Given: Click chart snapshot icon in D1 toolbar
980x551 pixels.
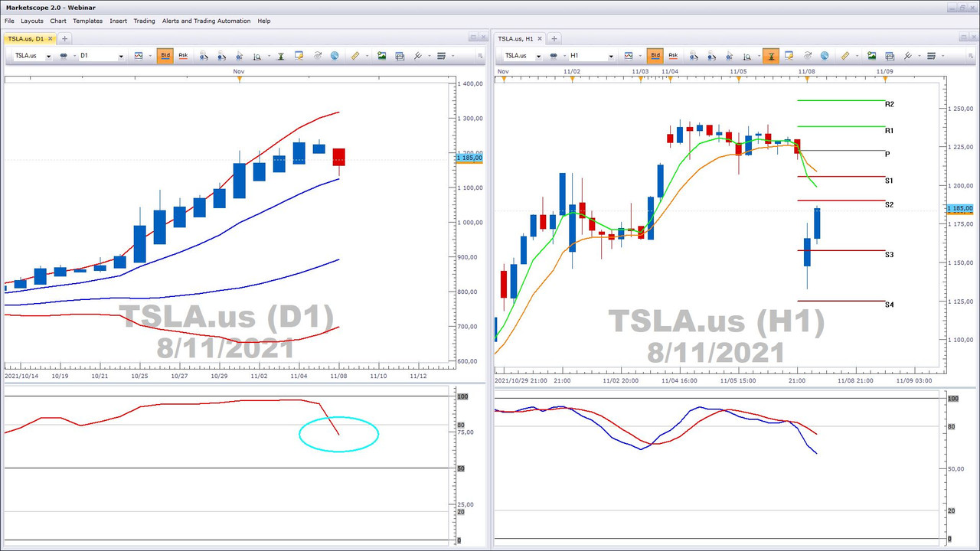Looking at the screenshot, I should 399,56.
